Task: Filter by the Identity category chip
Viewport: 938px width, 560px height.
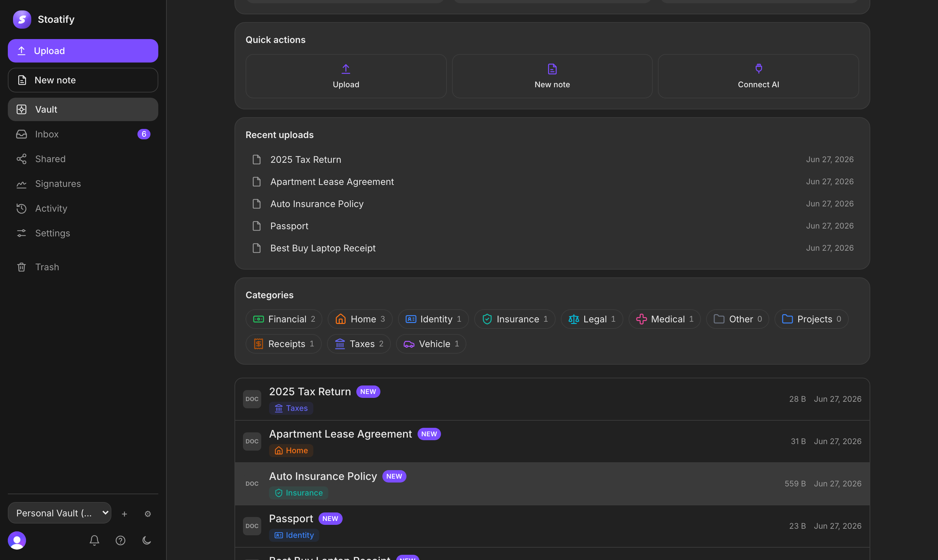Action: pyautogui.click(x=433, y=319)
